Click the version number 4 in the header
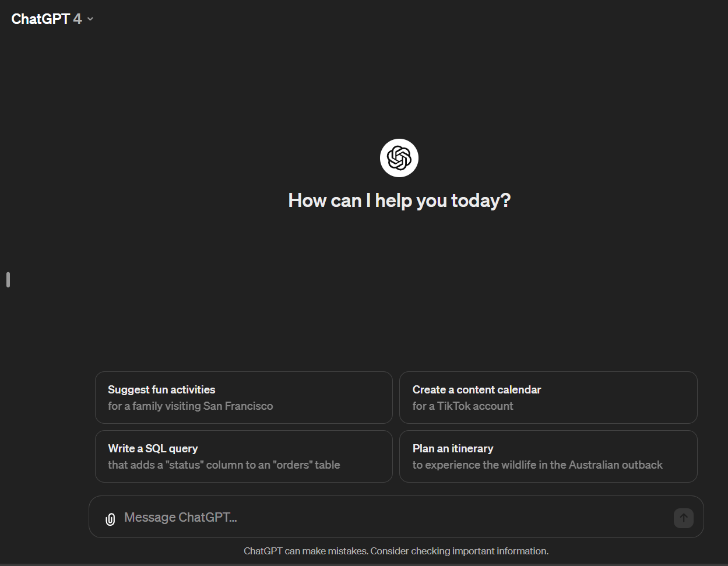The width and height of the screenshot is (728, 566). (x=78, y=19)
